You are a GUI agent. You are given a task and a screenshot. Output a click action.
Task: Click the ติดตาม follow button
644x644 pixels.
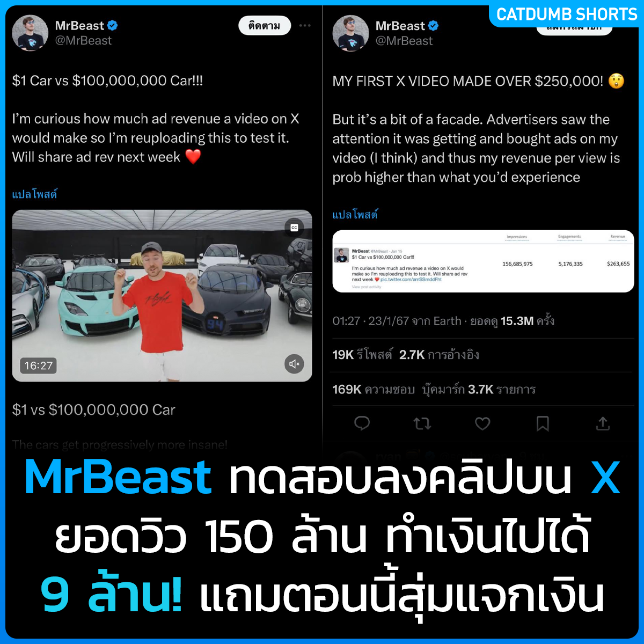pyautogui.click(x=265, y=26)
